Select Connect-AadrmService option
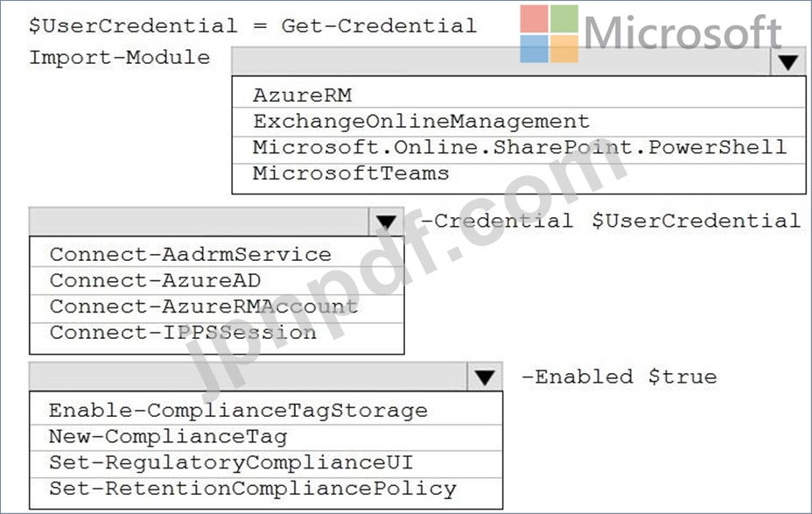The width and height of the screenshot is (812, 514). tap(216, 255)
